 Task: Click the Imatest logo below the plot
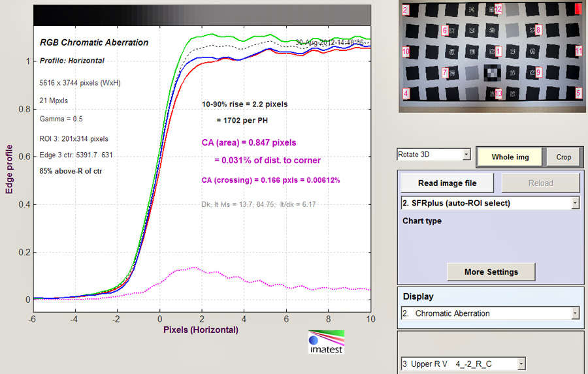tap(326, 342)
